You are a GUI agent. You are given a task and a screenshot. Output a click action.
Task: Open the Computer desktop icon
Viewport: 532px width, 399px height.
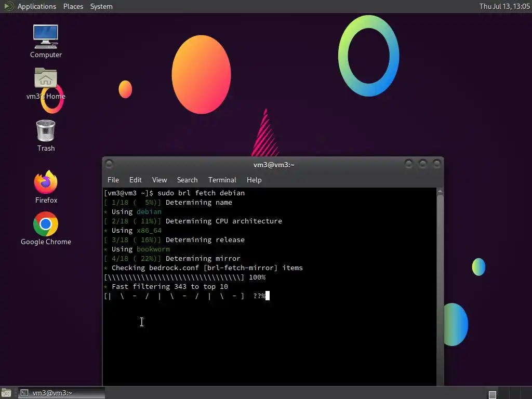tap(46, 42)
